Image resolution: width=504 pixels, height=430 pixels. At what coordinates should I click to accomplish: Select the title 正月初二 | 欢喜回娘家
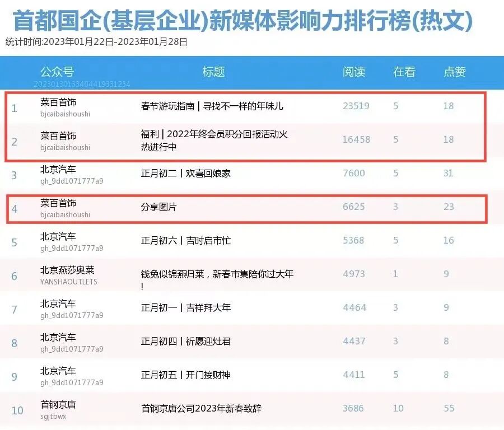[186, 173]
